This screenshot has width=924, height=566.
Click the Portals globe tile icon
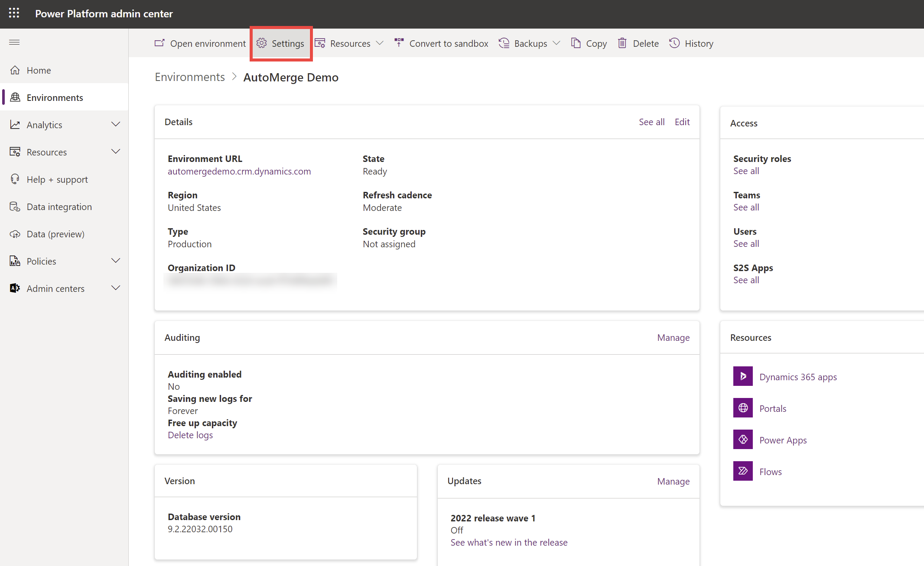click(x=743, y=408)
